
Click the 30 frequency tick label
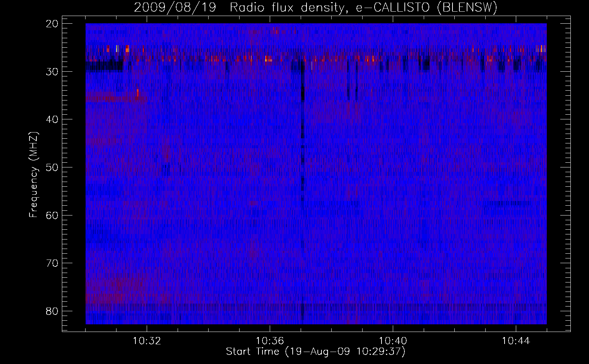52,72
